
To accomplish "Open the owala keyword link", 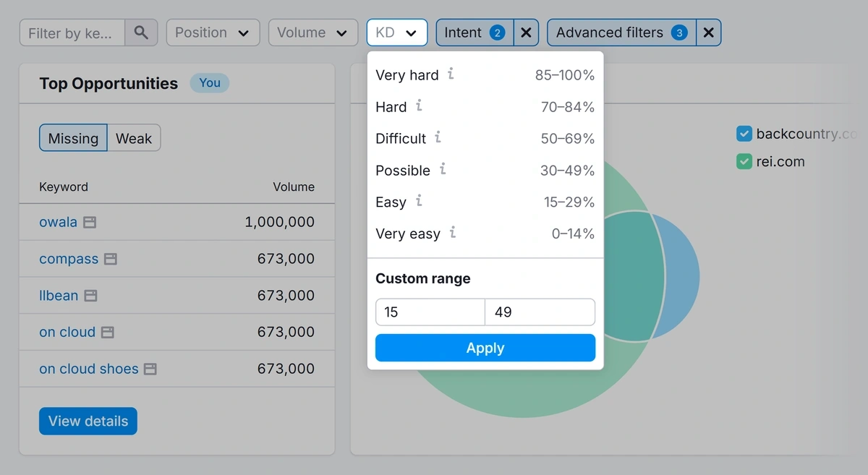I will [58, 222].
